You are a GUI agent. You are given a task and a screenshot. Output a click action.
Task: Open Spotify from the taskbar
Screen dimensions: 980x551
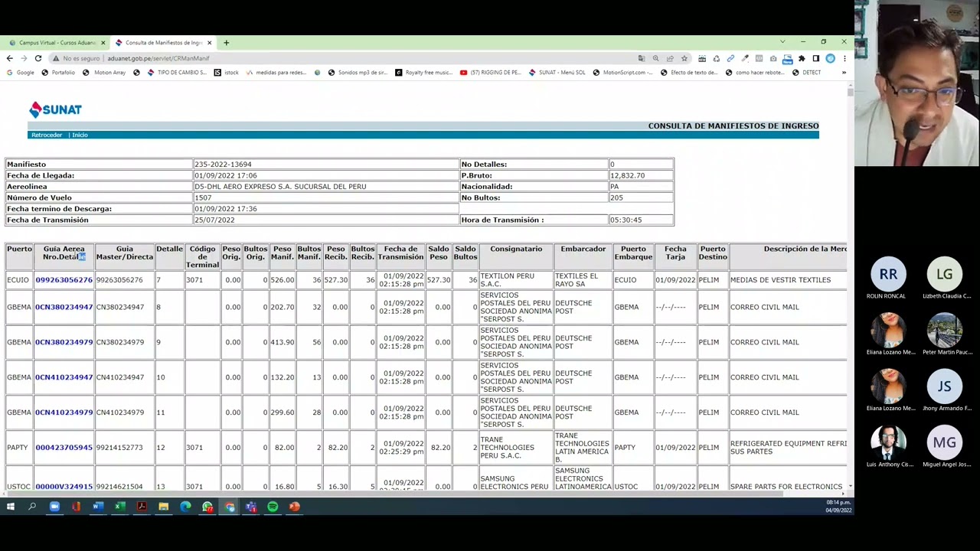pos(273,507)
